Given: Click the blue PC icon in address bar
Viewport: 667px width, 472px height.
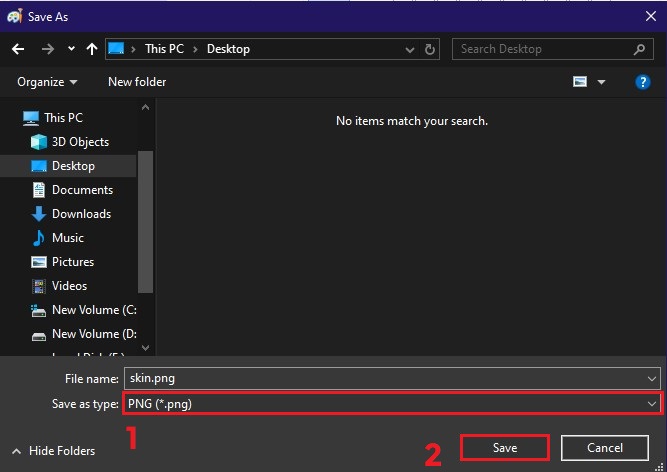Looking at the screenshot, I should (116, 48).
